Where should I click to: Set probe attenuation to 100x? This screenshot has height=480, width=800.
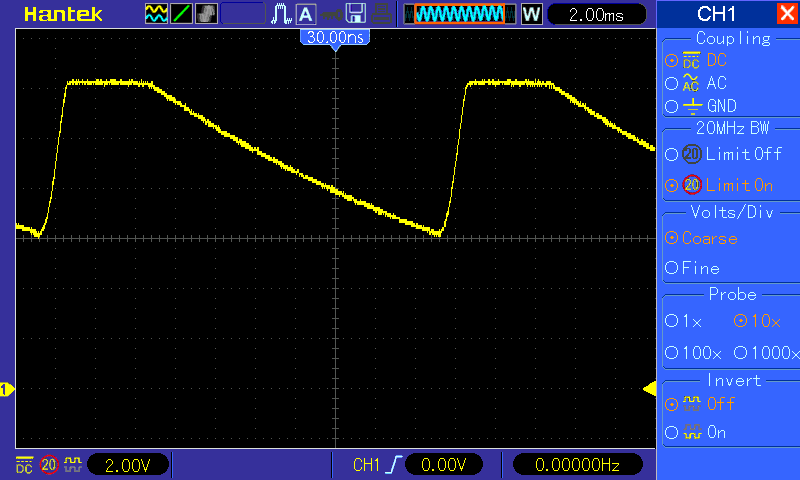click(x=693, y=352)
